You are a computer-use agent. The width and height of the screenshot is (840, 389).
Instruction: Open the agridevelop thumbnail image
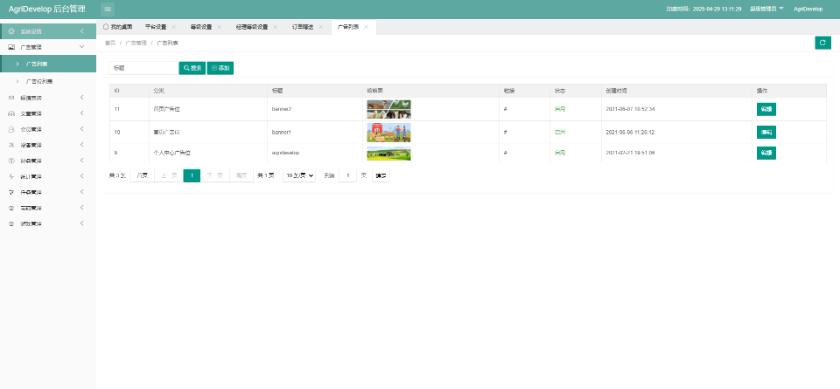[x=389, y=153]
